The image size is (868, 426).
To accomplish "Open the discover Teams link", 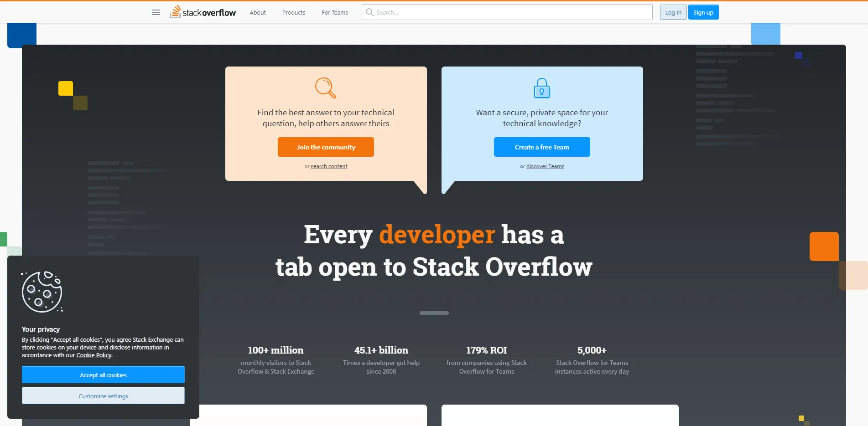I will point(545,166).
